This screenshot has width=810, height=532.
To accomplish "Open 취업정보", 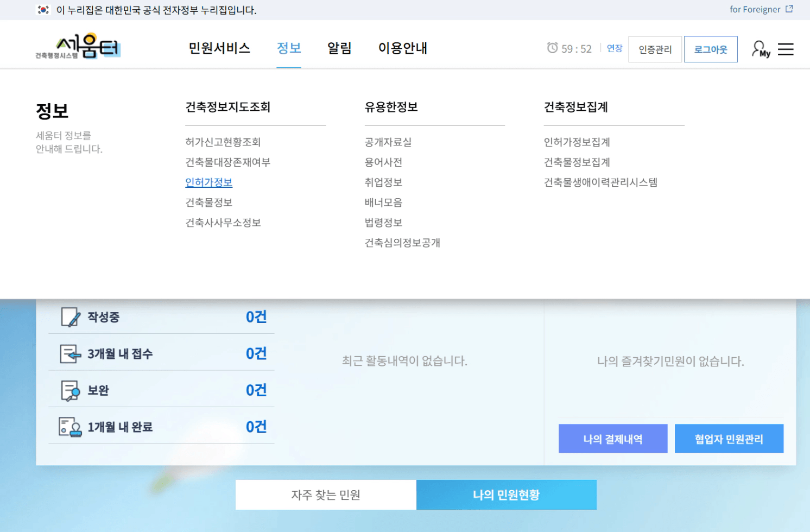I will tap(383, 182).
